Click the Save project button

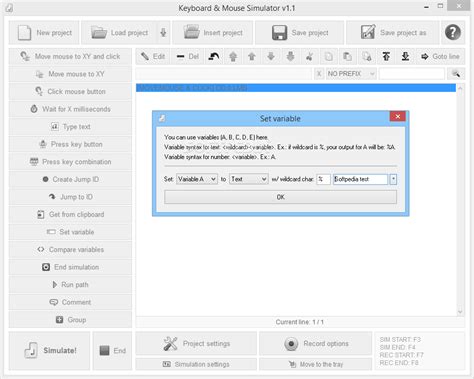[299, 33]
